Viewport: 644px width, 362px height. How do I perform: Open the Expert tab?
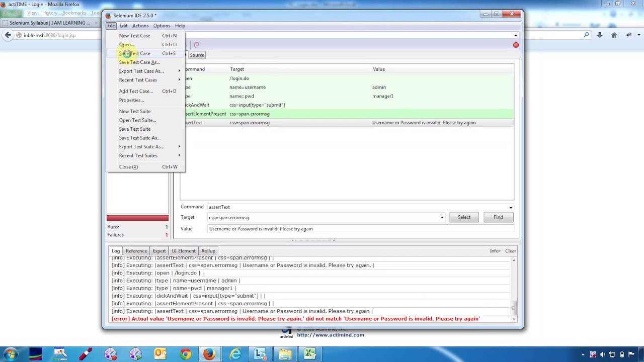(159, 251)
